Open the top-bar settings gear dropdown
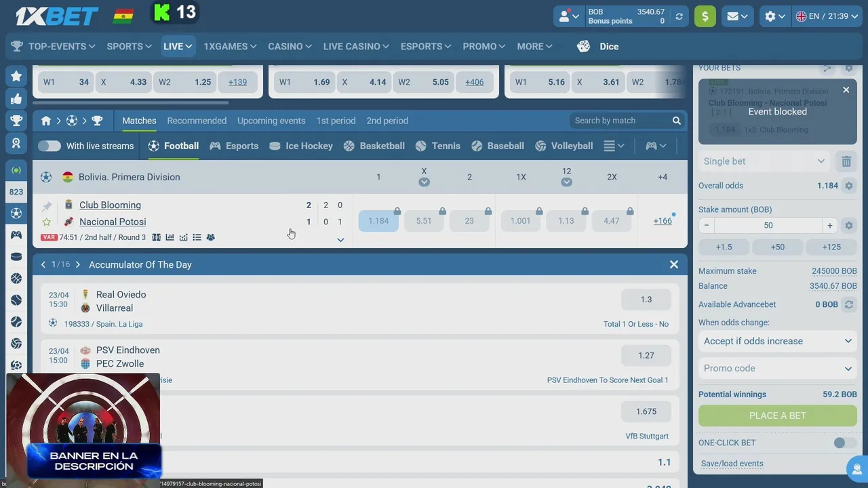Image resolution: width=868 pixels, height=488 pixels. pos(774,16)
